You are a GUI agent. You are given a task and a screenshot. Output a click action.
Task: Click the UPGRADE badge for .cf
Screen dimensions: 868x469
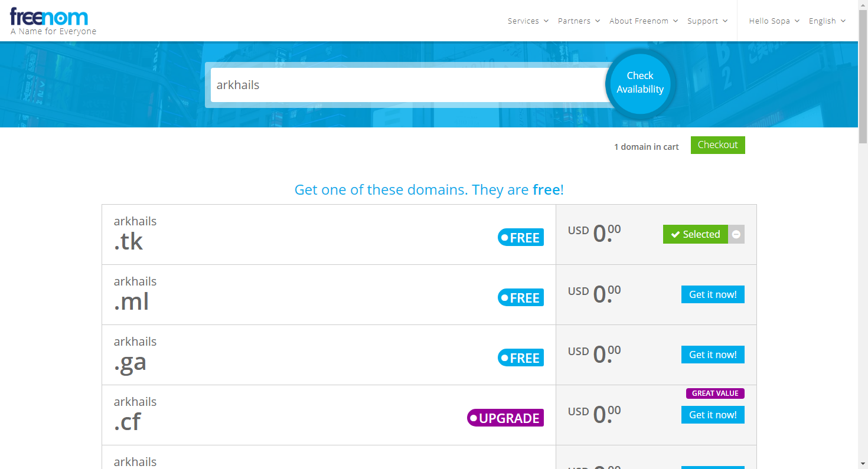click(505, 418)
